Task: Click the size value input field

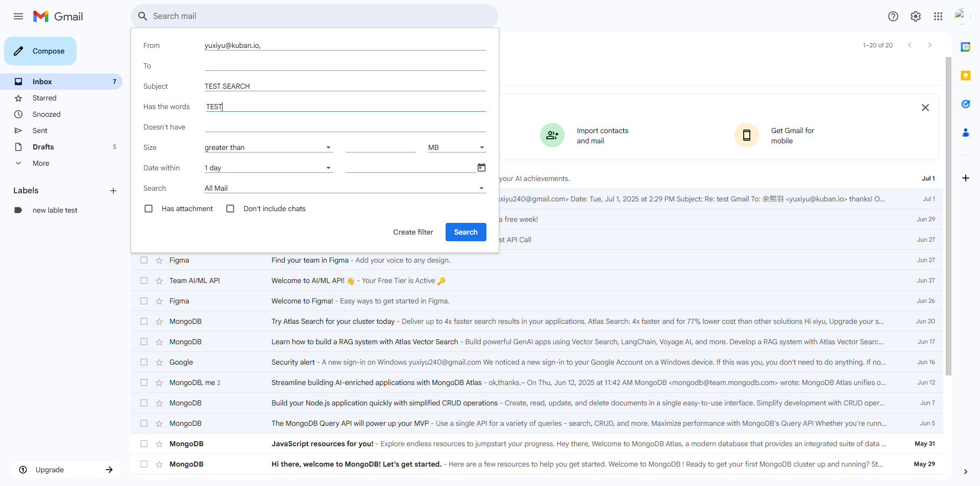Action: point(380,147)
